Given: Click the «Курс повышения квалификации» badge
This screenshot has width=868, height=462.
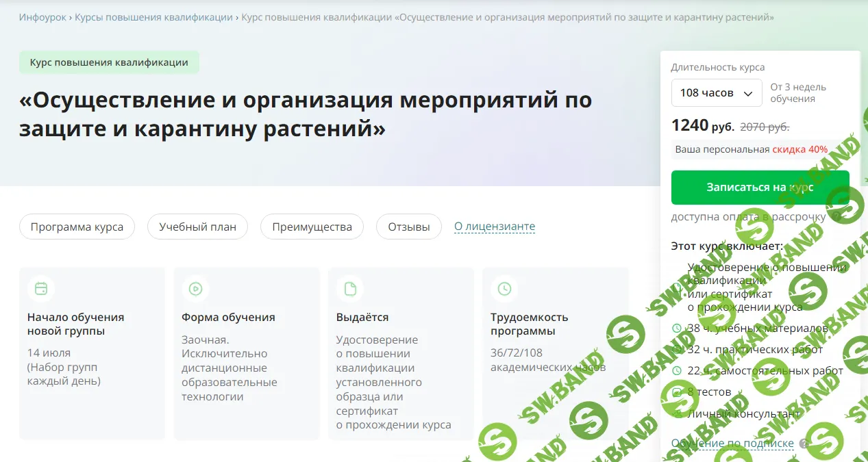Looking at the screenshot, I should click(109, 62).
